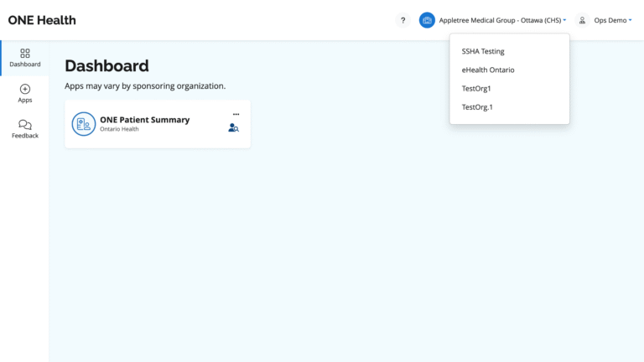644x362 pixels.
Task: Click the help question mark icon
Action: coord(402,20)
